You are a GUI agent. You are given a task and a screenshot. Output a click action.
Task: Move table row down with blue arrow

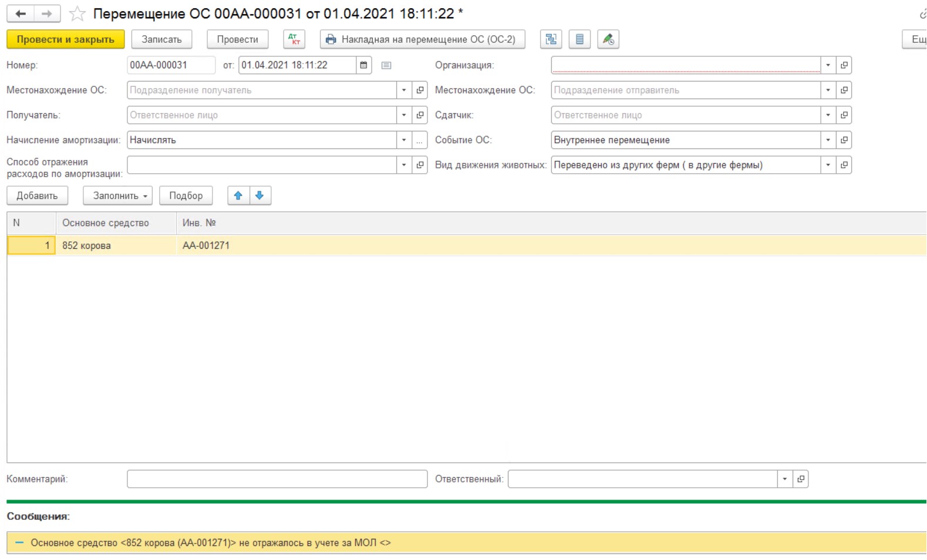pyautogui.click(x=259, y=195)
